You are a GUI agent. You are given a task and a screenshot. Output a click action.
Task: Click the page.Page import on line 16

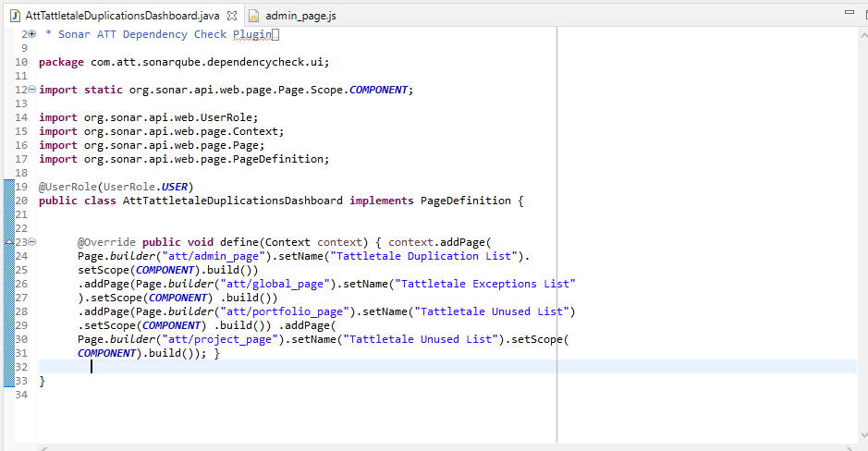coord(174,145)
